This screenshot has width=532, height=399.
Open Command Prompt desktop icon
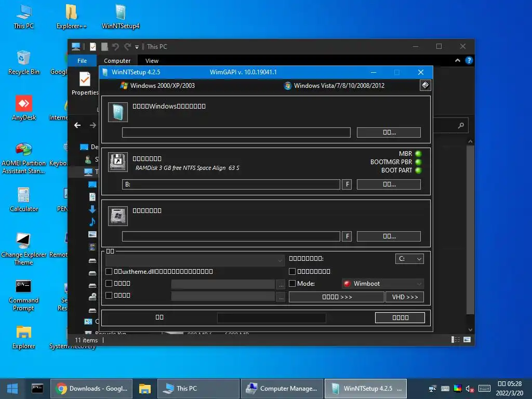click(24, 295)
